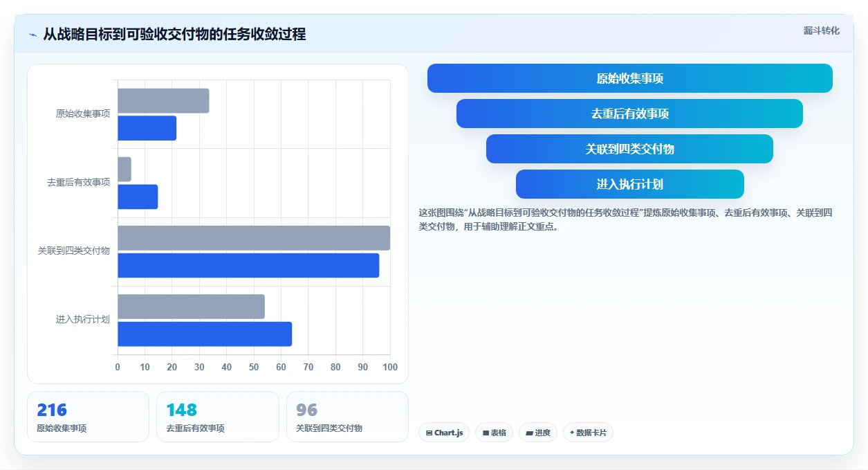This screenshot has width=868, height=470.
Task: Click the 原始收集事项 chart axis label
Action: [83, 114]
